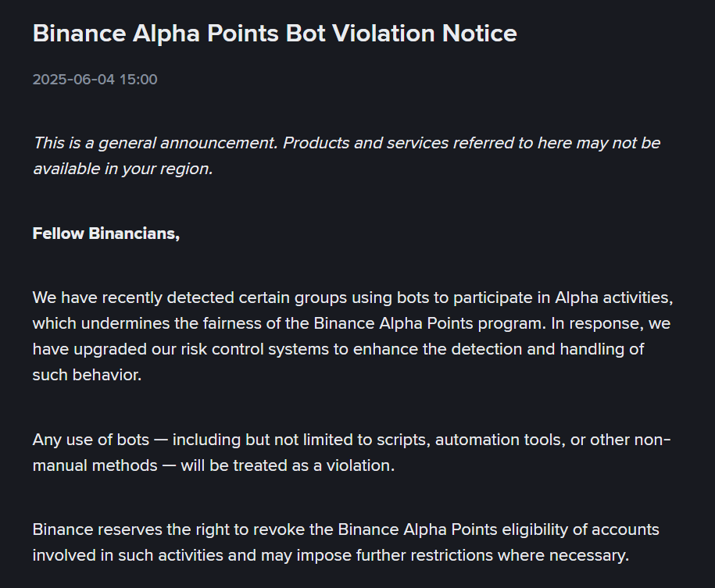Click the 'available in your region' italic text
The height and width of the screenshot is (588, 715).
point(123,169)
